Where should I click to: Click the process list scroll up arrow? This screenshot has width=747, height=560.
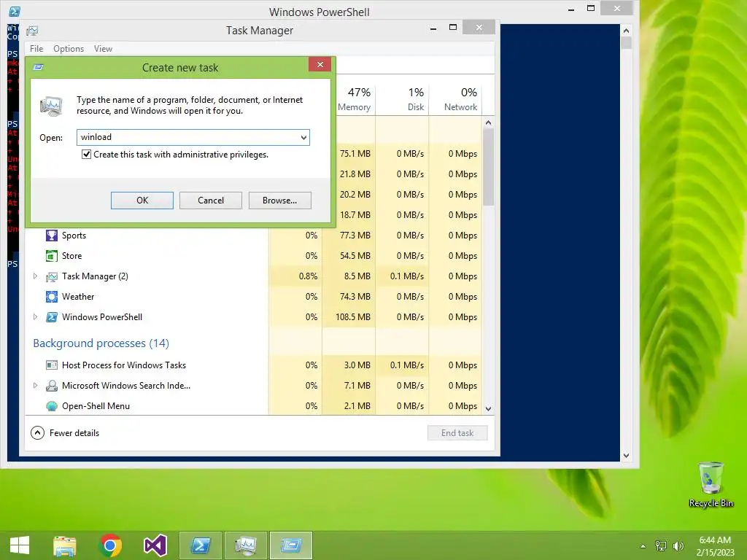tap(488, 122)
